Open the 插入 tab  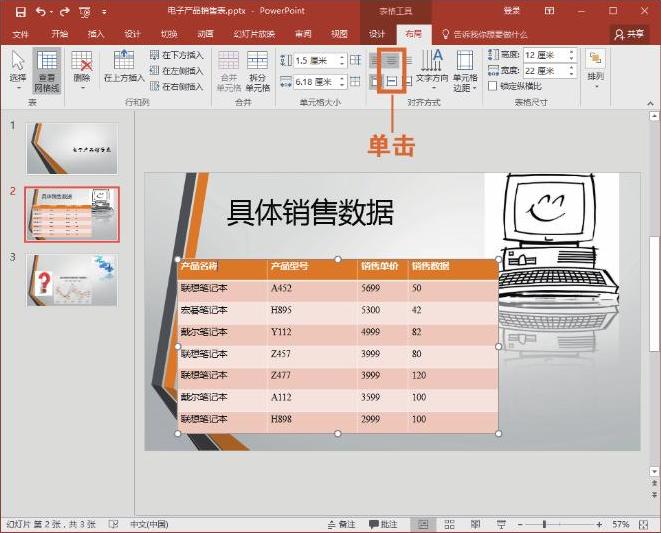[x=96, y=34]
